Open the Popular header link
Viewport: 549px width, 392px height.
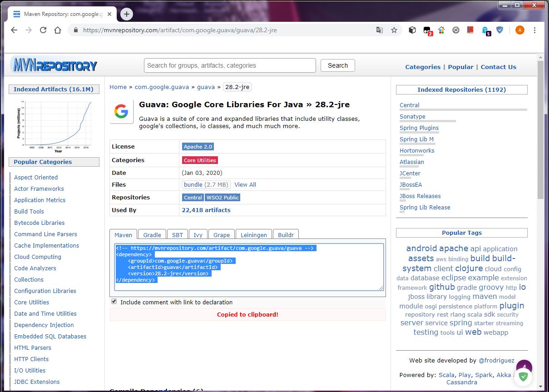(460, 67)
